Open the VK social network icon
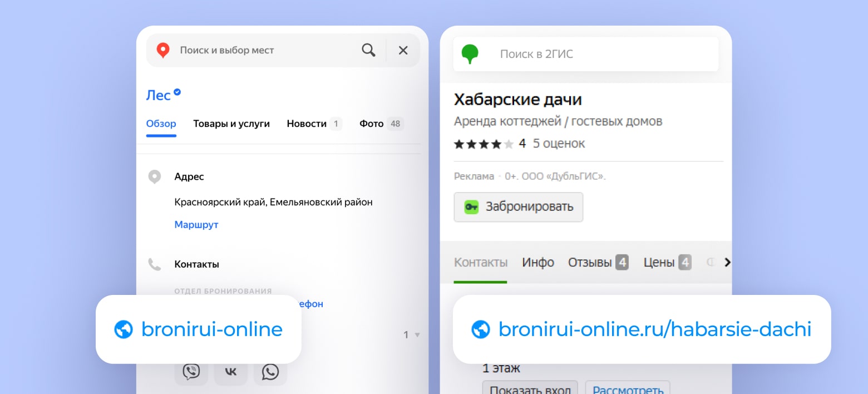Viewport: 868px width, 394px height. [231, 371]
